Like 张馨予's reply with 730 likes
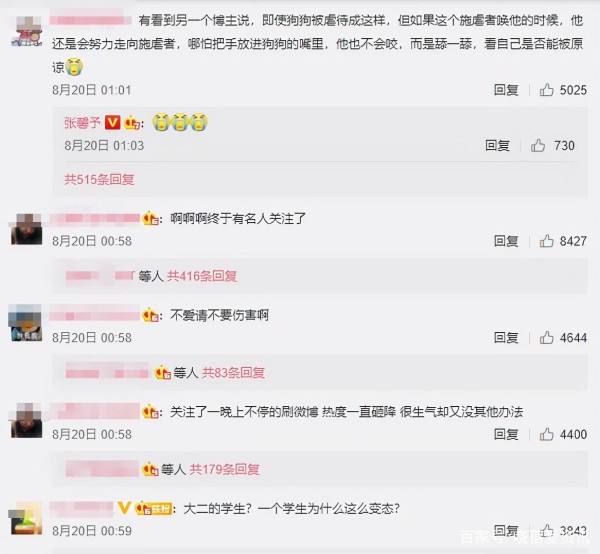Viewport: 600px width, 554px height. click(538, 145)
